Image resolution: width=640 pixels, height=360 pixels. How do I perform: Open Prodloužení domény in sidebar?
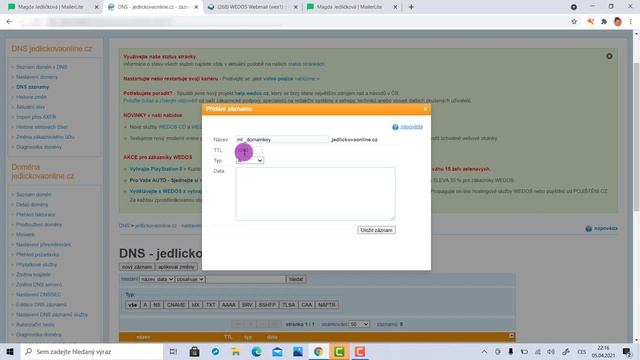(39, 225)
